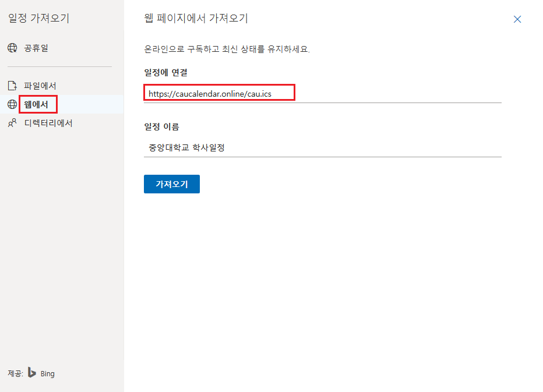The image size is (543, 392).
Task: Click the globe icon next to 웹에서
Action: coord(12,104)
